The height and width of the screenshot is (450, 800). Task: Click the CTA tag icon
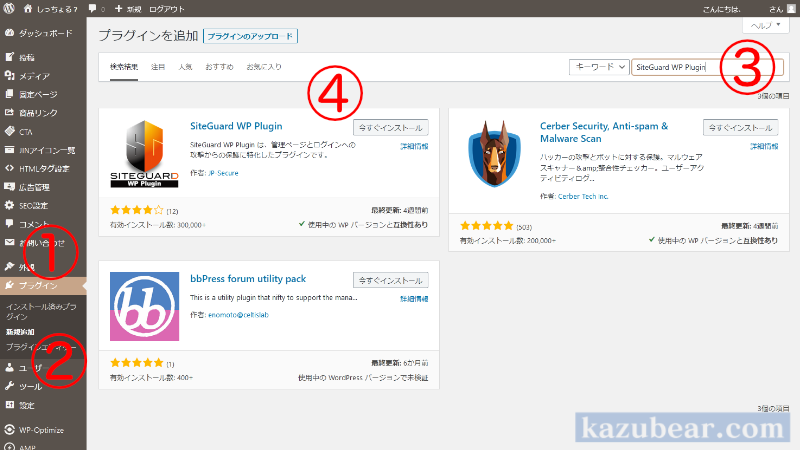tap(9, 131)
